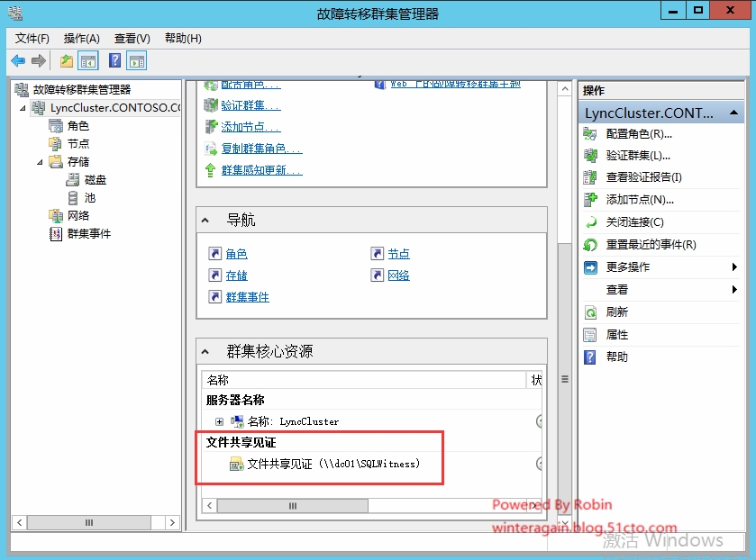Open the 角色 navigation link
The height and width of the screenshot is (560, 756).
236,254
